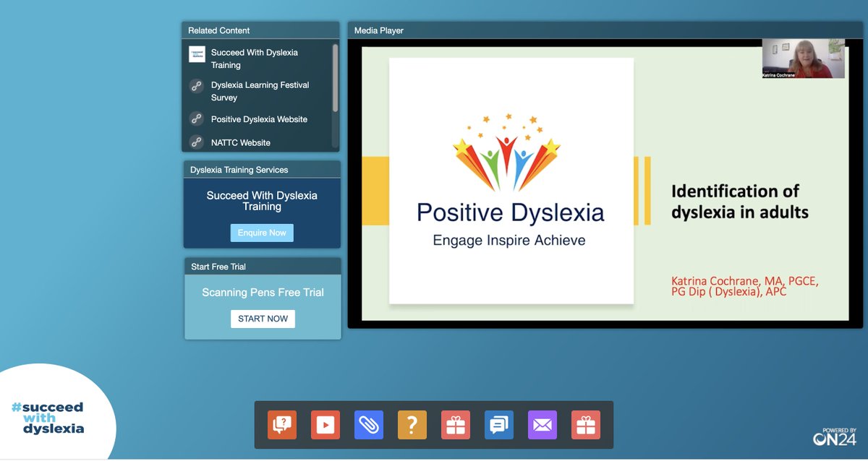Screen dimensions: 868x461
Task: Select the Start Free Trial panel header
Action: [x=263, y=267]
